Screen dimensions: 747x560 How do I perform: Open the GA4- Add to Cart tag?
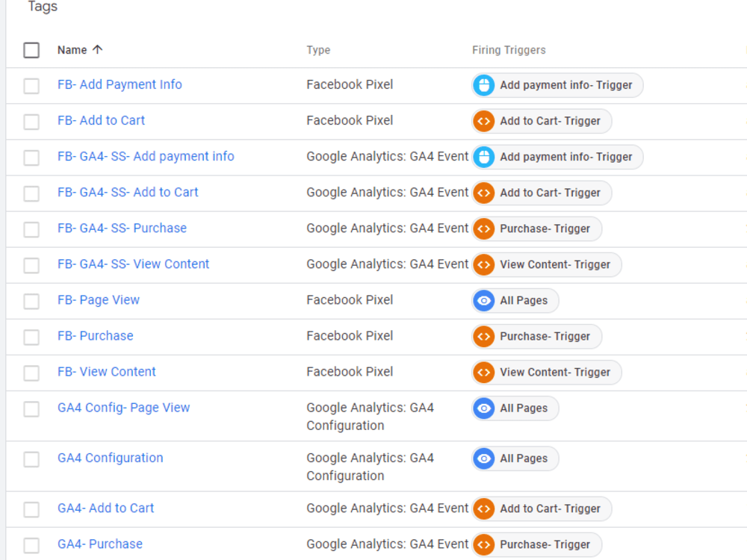click(x=106, y=508)
